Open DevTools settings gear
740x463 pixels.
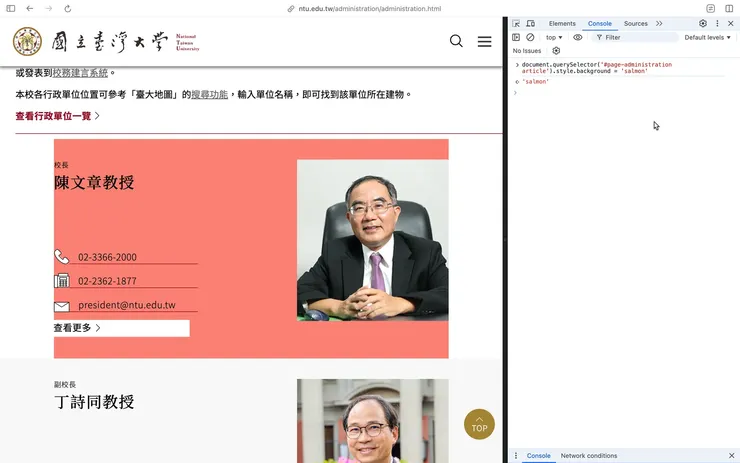(703, 24)
